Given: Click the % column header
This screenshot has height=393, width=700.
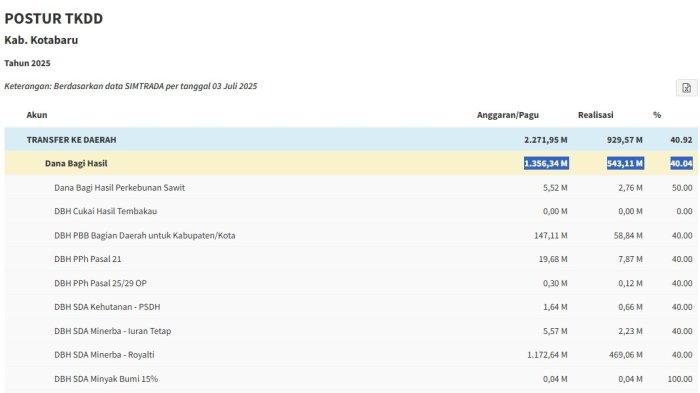Looking at the screenshot, I should [x=657, y=115].
